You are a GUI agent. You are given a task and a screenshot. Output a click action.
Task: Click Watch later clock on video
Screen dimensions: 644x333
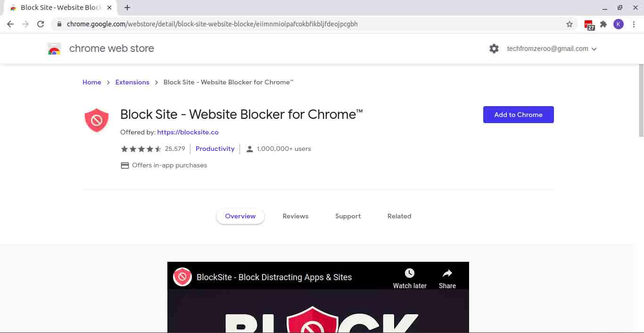[x=410, y=278]
